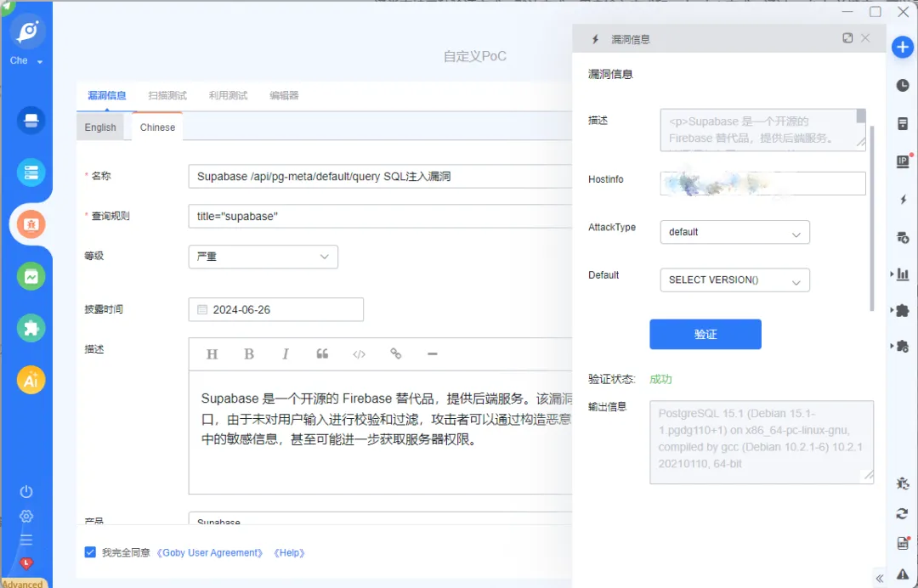Insert a link with the chain icon

(396, 353)
